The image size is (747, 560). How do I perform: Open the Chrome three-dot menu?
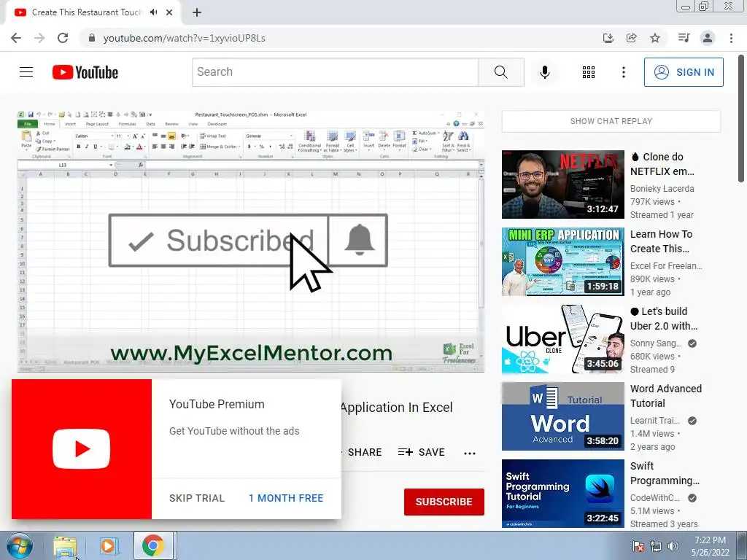point(731,38)
